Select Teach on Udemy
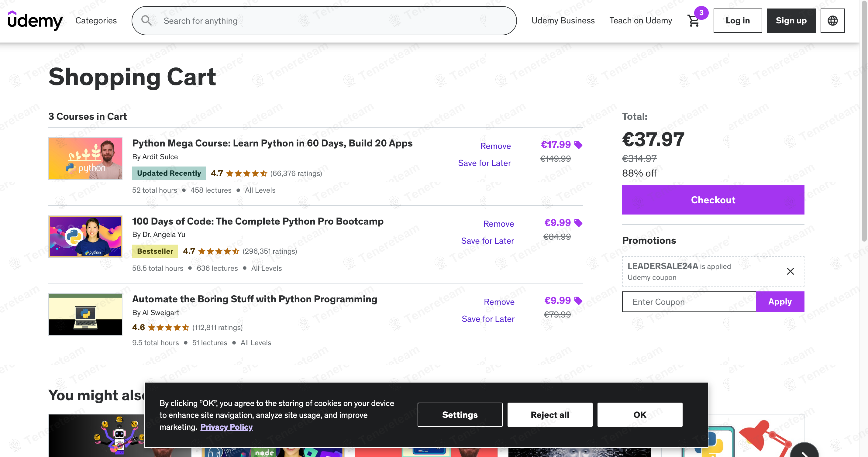The height and width of the screenshot is (457, 868). click(x=641, y=21)
